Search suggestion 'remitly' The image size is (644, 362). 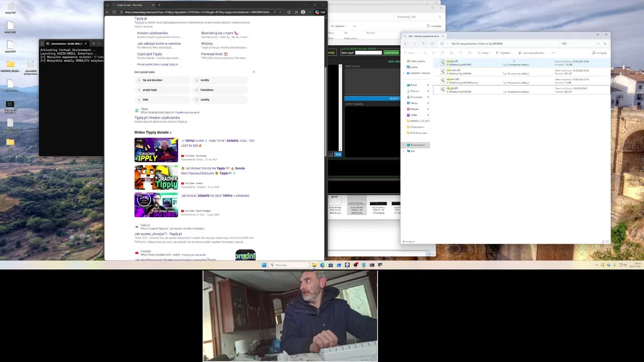click(x=220, y=80)
